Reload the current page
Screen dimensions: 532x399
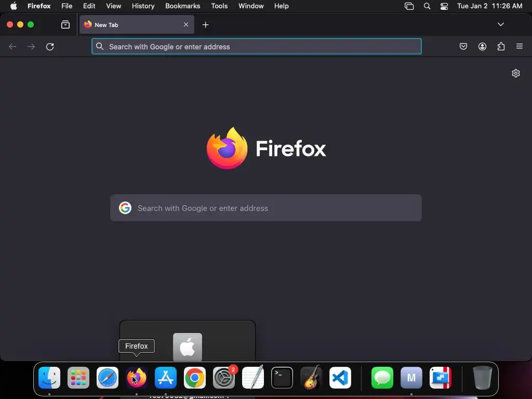coord(50,46)
